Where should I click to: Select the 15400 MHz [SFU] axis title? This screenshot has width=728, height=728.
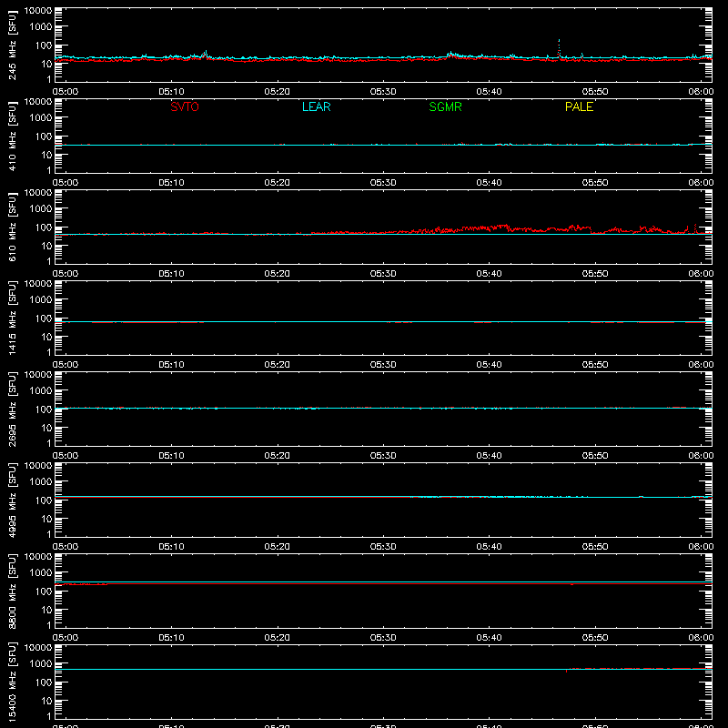[x=12, y=682]
